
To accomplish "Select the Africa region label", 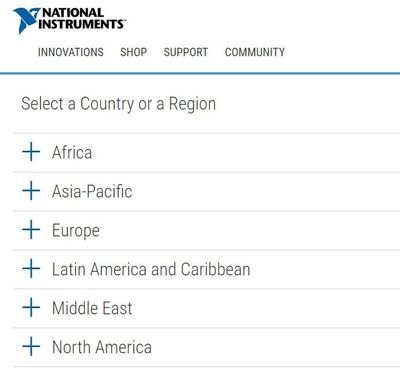I will click(72, 153).
